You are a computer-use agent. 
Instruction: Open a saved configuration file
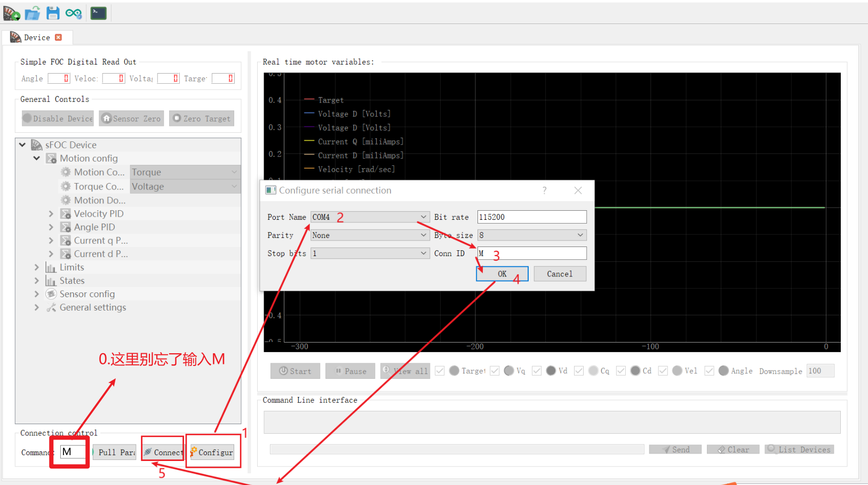click(32, 13)
